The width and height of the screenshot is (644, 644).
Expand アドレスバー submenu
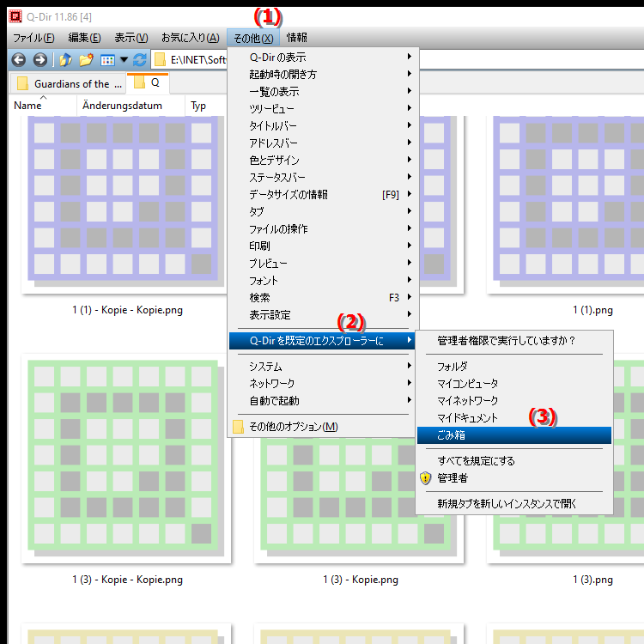coord(324,143)
